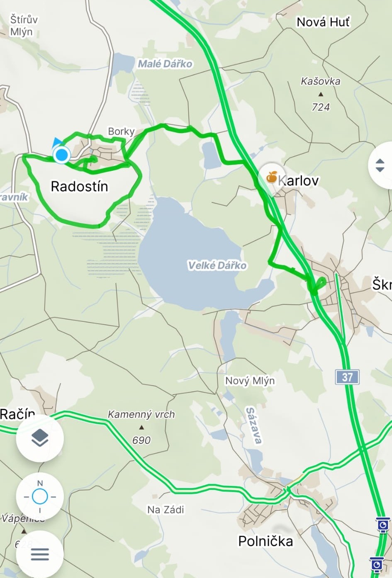Select the Kamenný vrch peak marker

[141, 427]
